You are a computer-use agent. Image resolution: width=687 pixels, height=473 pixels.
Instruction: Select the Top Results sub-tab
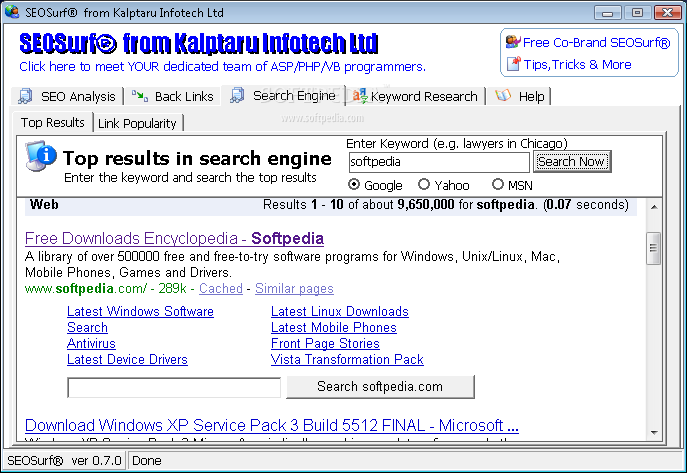tap(53, 123)
